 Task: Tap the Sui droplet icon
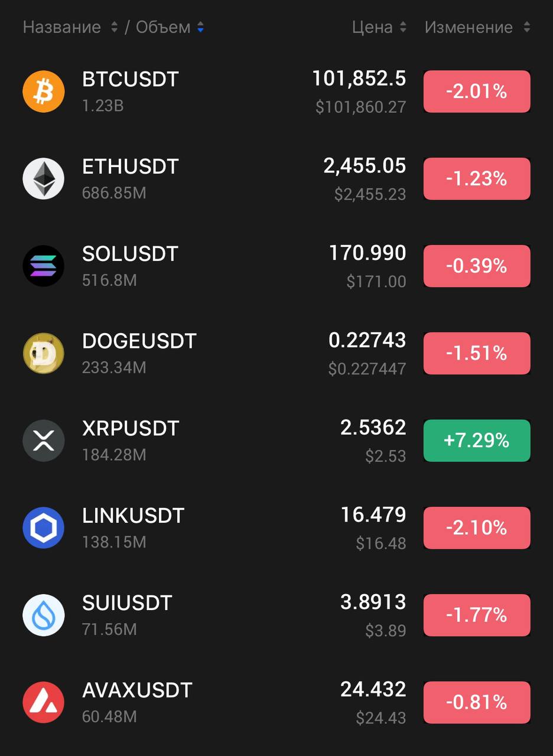[x=43, y=615]
